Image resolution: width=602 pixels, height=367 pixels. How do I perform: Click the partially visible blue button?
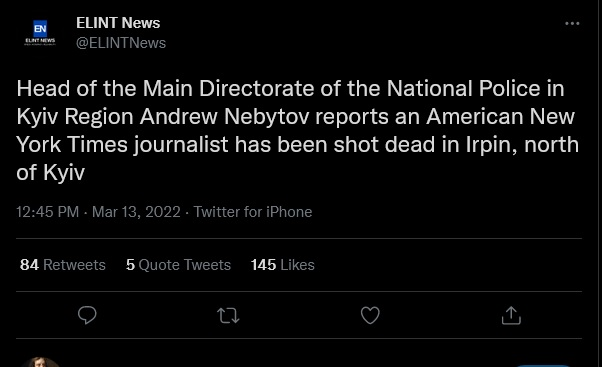tap(543, 365)
